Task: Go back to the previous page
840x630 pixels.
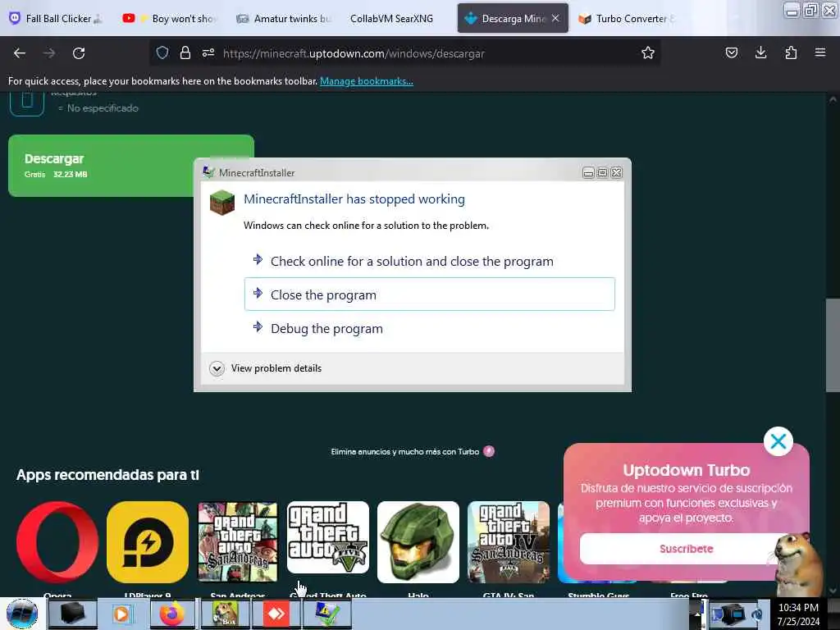Action: (x=20, y=53)
